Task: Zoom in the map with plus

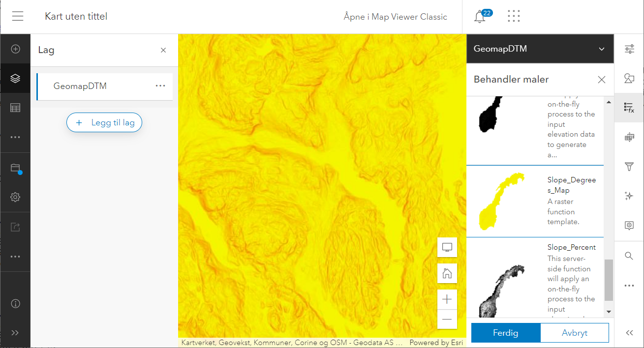Action: click(447, 299)
